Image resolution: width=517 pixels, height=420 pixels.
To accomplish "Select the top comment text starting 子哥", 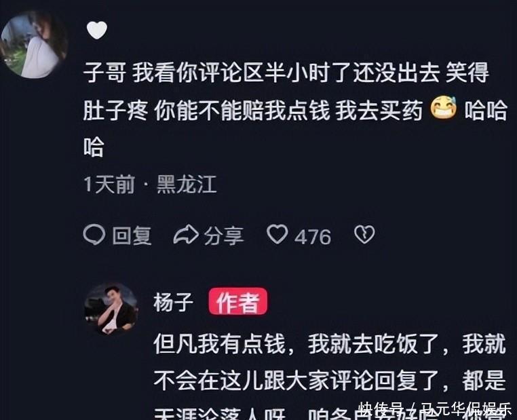I will tap(295, 109).
